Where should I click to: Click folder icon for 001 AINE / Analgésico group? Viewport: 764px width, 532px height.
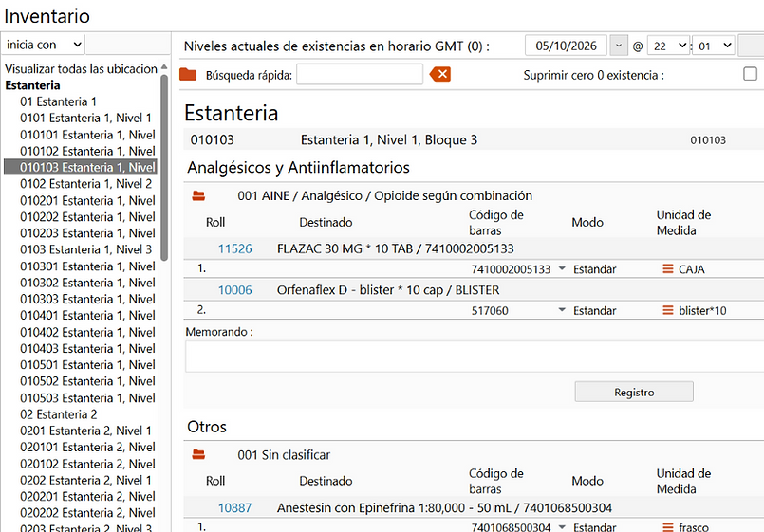coord(198,195)
